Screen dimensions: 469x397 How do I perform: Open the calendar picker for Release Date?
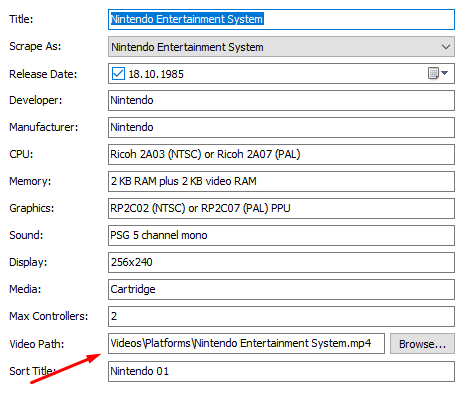(x=438, y=73)
